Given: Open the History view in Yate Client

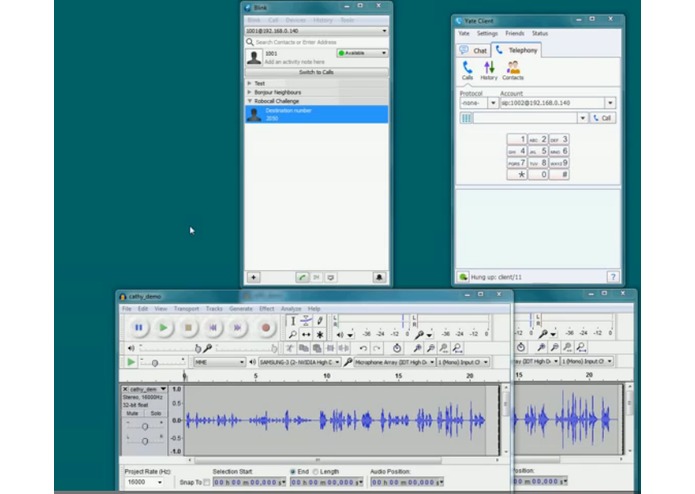Looking at the screenshot, I should (x=489, y=70).
